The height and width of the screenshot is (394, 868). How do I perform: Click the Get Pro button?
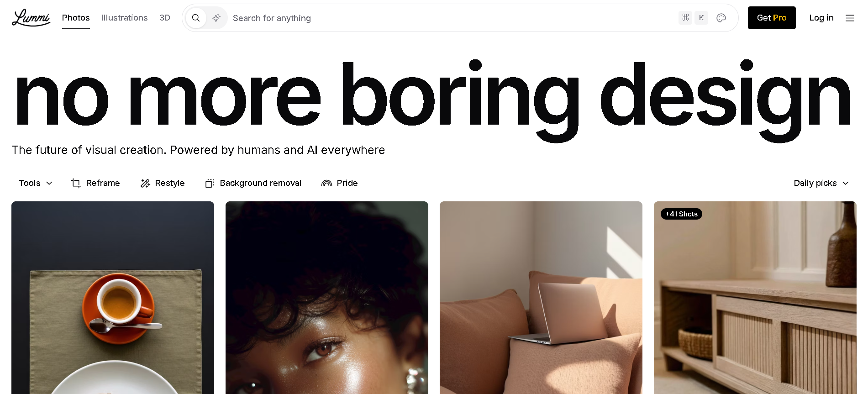pos(772,18)
